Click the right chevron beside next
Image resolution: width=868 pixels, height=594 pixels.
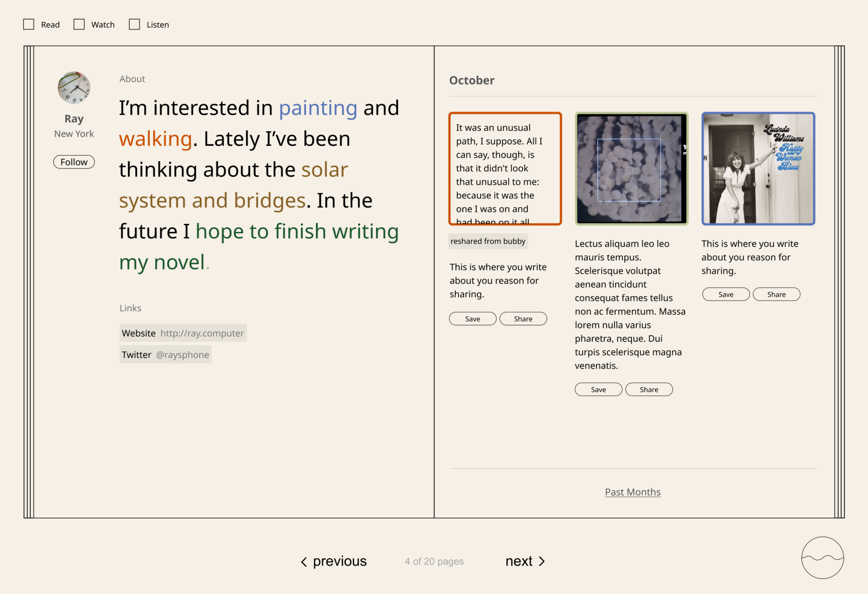pyautogui.click(x=542, y=561)
